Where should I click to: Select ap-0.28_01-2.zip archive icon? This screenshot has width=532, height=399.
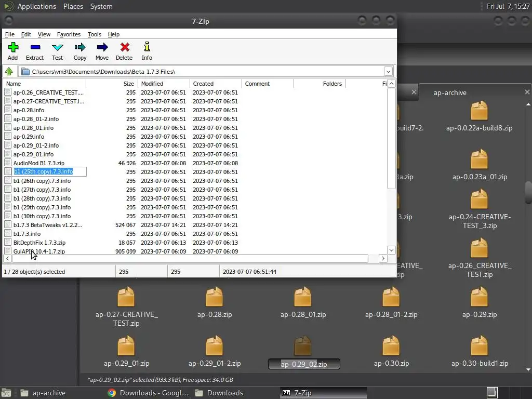[x=391, y=296]
